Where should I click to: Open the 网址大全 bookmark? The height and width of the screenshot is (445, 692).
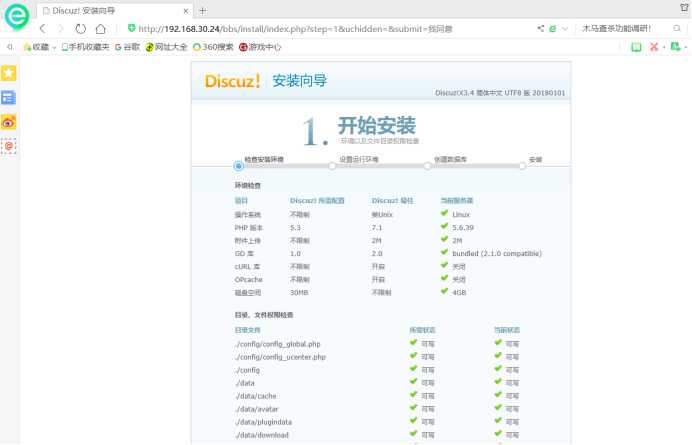coord(166,47)
